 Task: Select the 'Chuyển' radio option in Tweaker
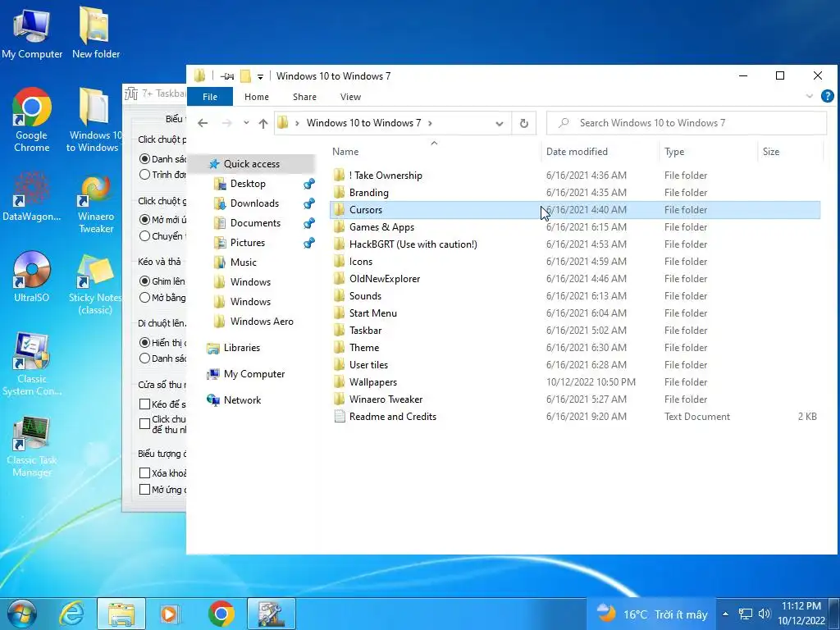(144, 235)
